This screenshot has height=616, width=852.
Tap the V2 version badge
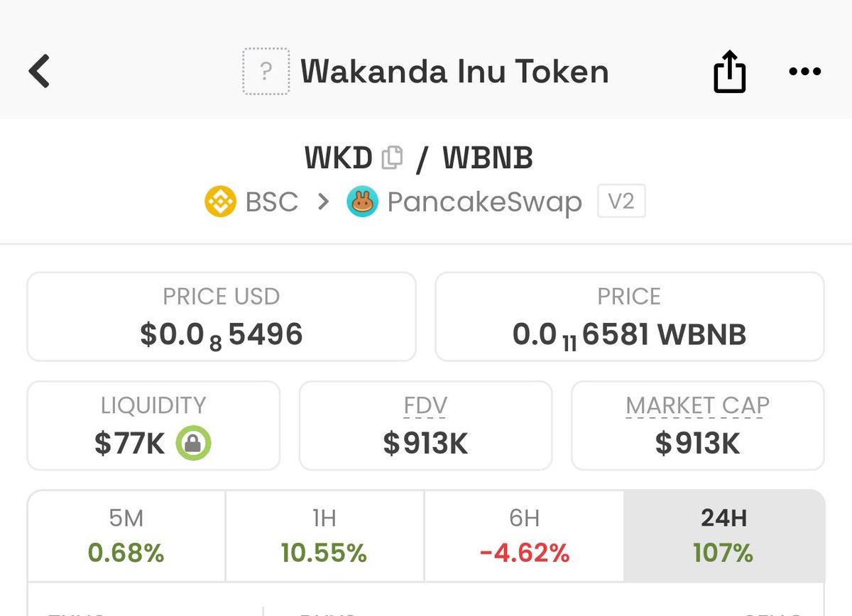621,202
